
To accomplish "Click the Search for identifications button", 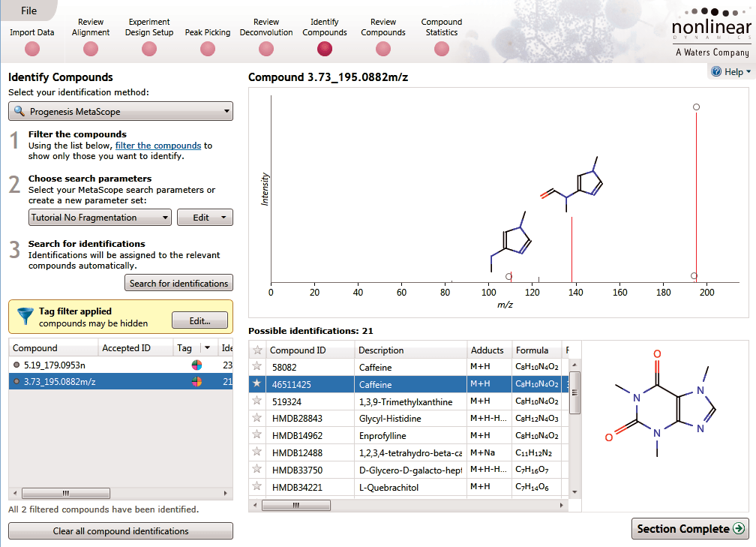I will [178, 283].
